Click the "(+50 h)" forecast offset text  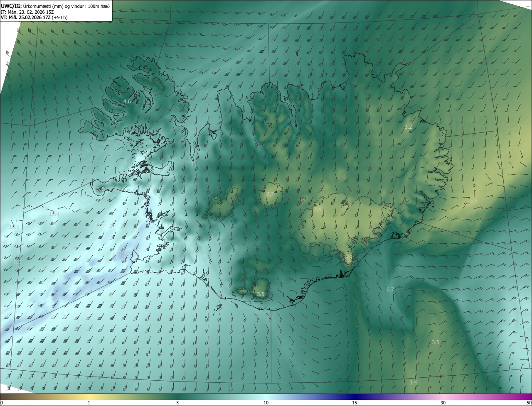pyautogui.click(x=60, y=17)
